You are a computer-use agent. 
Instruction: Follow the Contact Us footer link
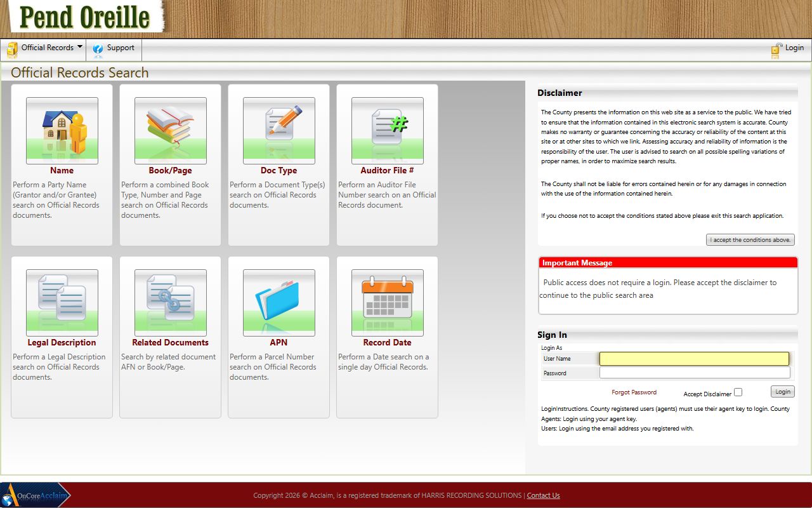tap(543, 496)
